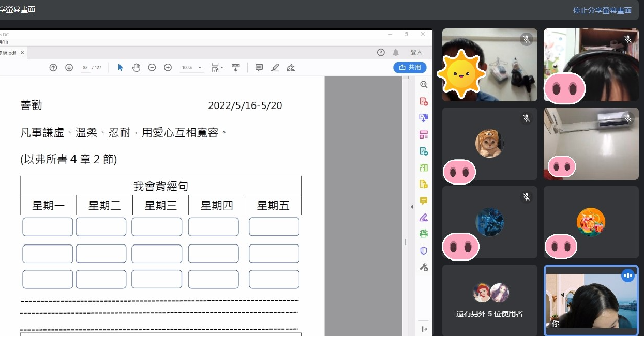This screenshot has width=644, height=337.
Task: Collapse the right tools pane arrow
Action: (412, 207)
